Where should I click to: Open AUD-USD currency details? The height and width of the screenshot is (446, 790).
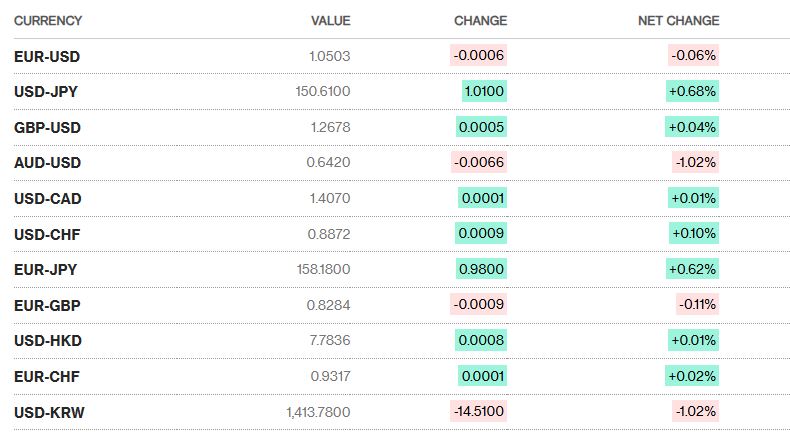(x=48, y=163)
